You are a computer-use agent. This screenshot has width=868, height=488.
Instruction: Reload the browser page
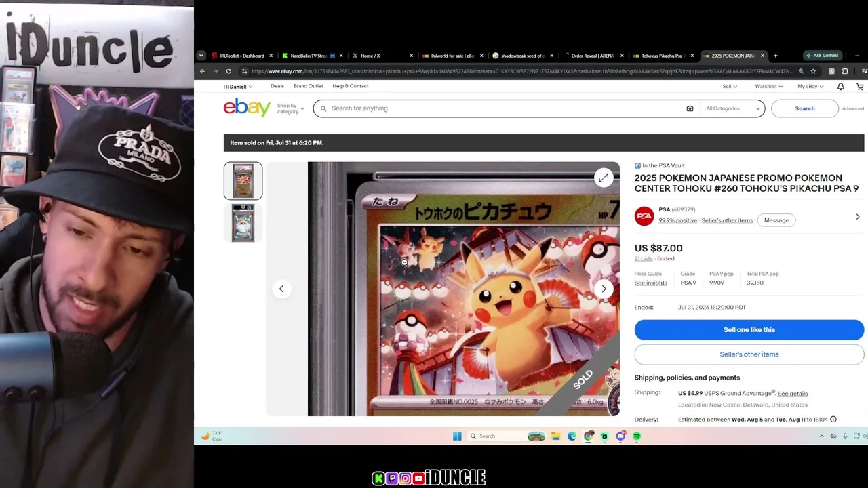click(x=229, y=71)
